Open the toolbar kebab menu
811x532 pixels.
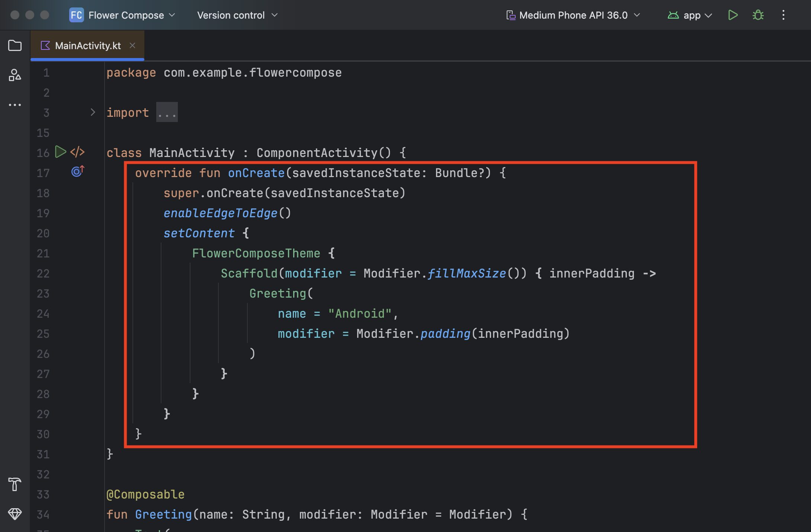pos(783,15)
